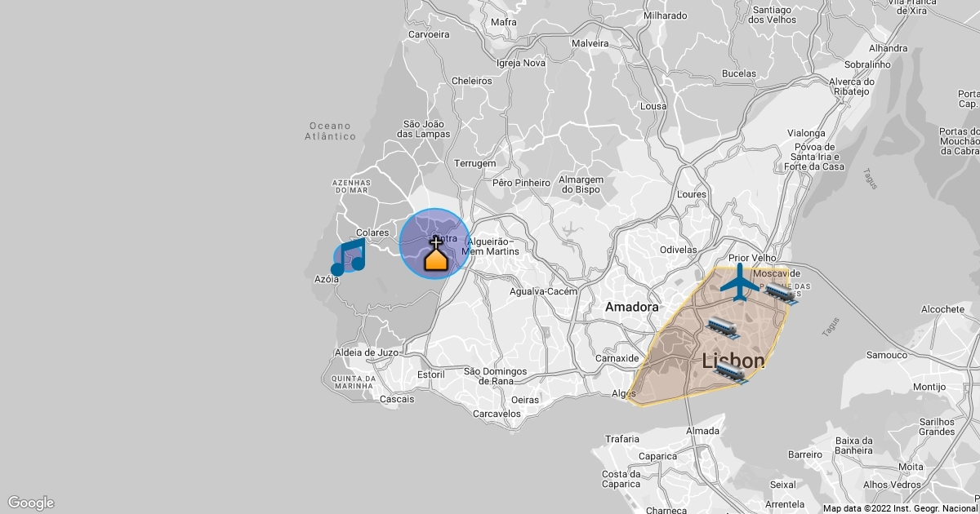Select the Amadora label on the map

coord(631,308)
